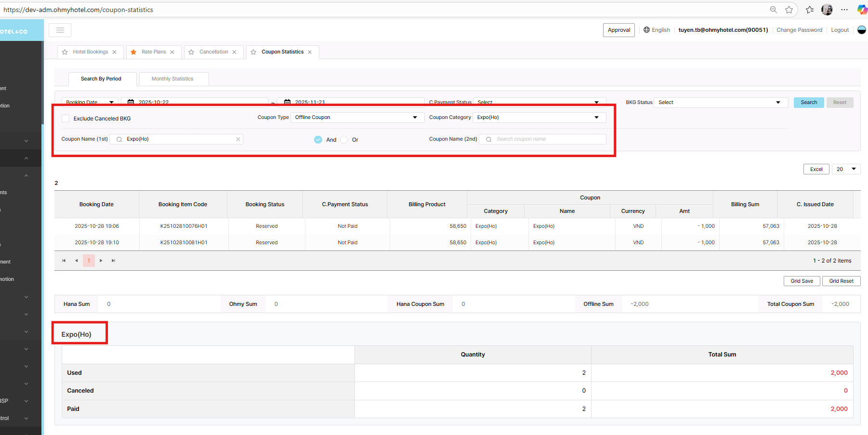Click the Search button

[809, 103]
